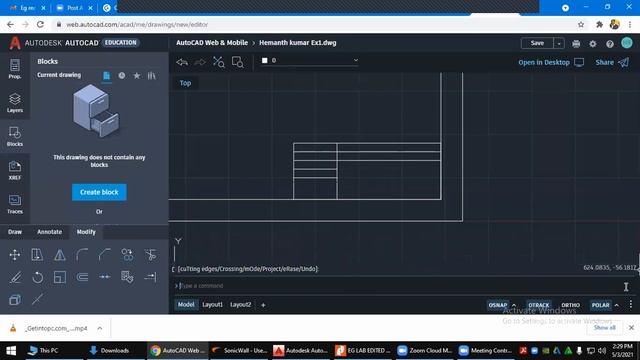Select the Chamfer tool icon
The height and width of the screenshot is (360, 640).
(x=104, y=255)
